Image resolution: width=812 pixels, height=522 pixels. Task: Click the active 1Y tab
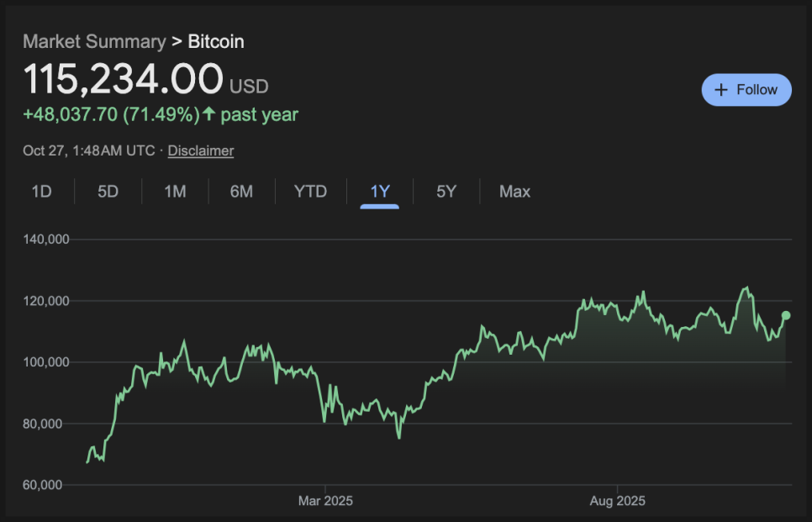point(380,192)
